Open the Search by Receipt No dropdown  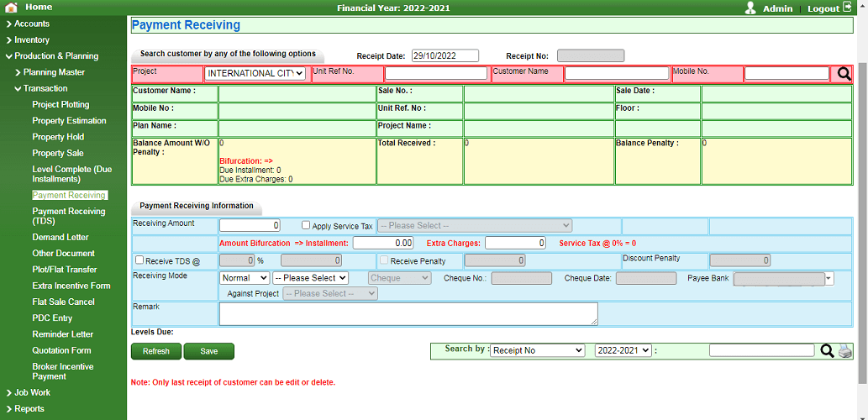tap(537, 350)
